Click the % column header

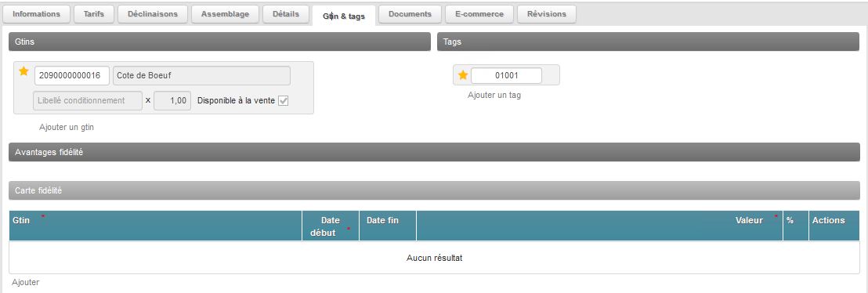(795, 226)
